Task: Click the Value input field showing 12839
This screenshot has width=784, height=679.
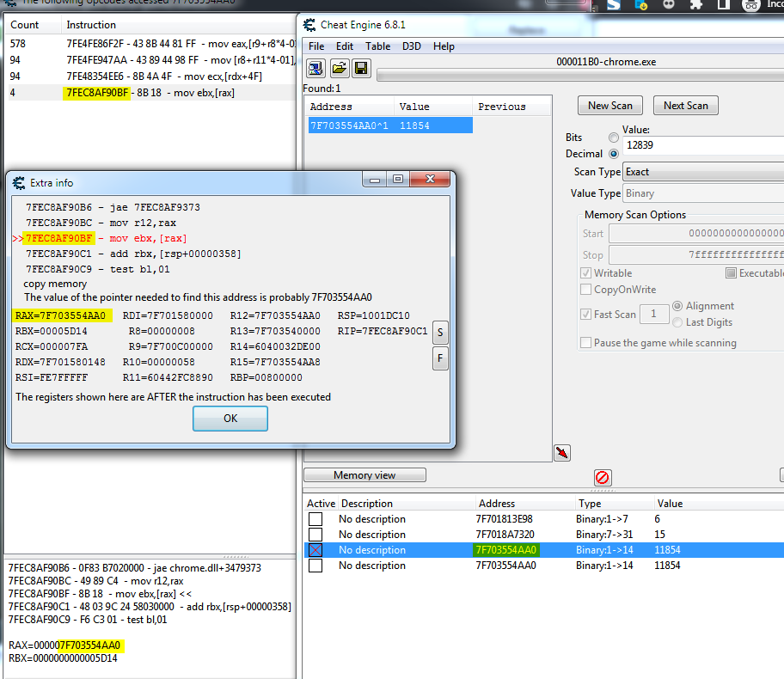Action: coord(702,145)
